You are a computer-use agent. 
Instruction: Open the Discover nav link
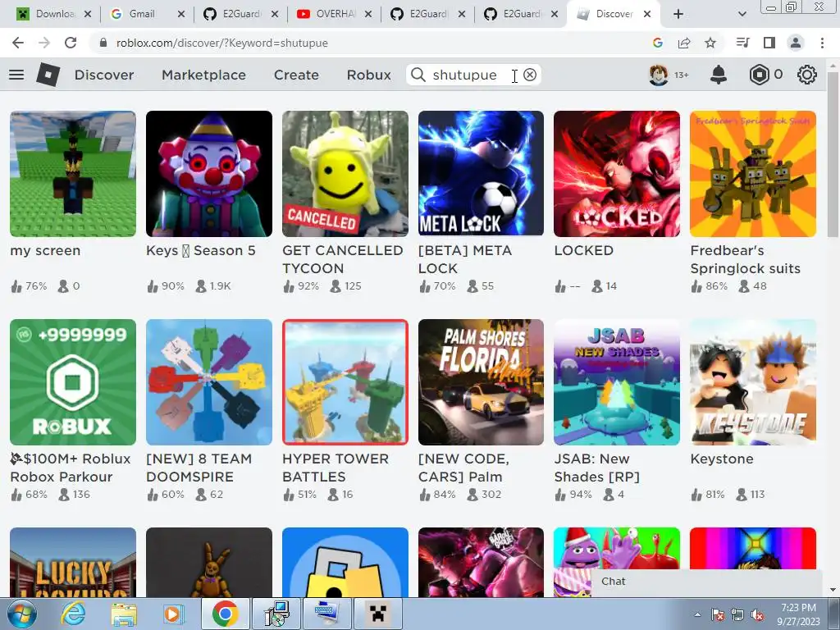tap(104, 75)
